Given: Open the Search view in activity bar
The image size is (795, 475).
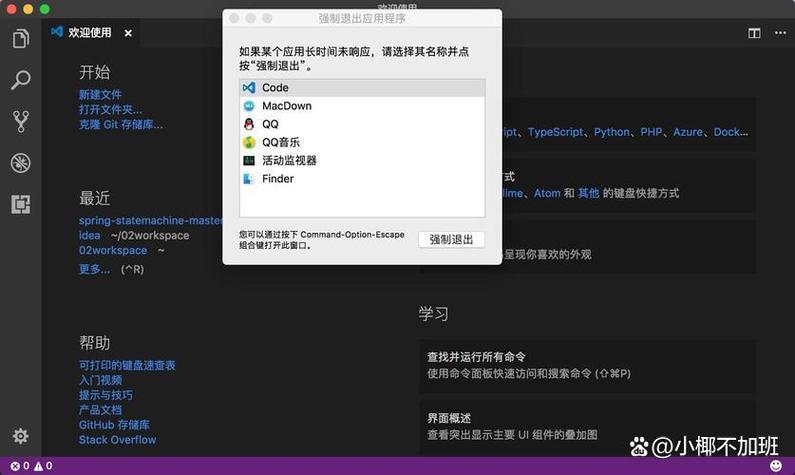Looking at the screenshot, I should click(x=20, y=80).
